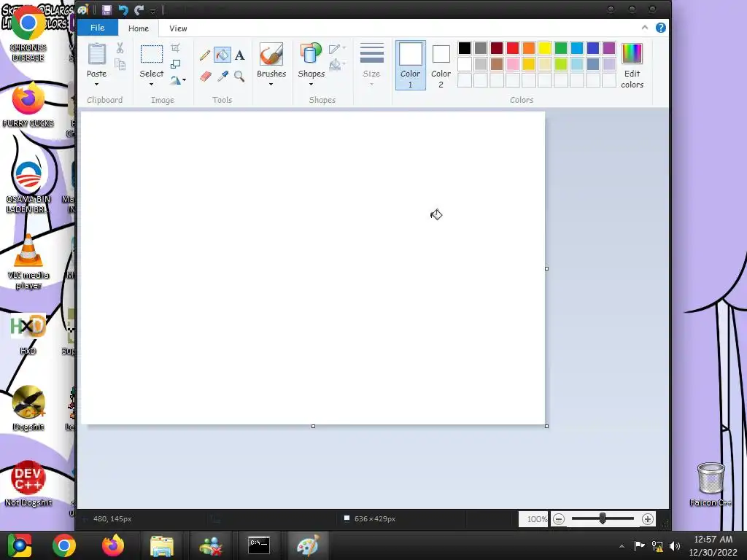Image resolution: width=747 pixels, height=560 pixels.
Task: Pick the pink color swatch
Action: click(x=513, y=64)
